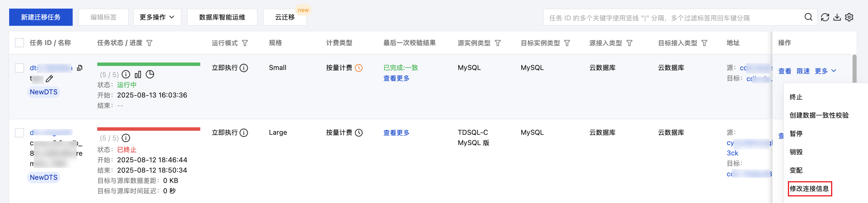The image size is (868, 203).
Task: Edit first task name with pencil icon
Action: [x=49, y=79]
